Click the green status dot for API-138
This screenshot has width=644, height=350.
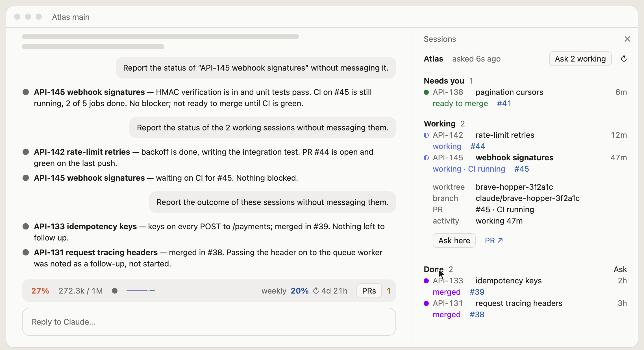(x=427, y=92)
